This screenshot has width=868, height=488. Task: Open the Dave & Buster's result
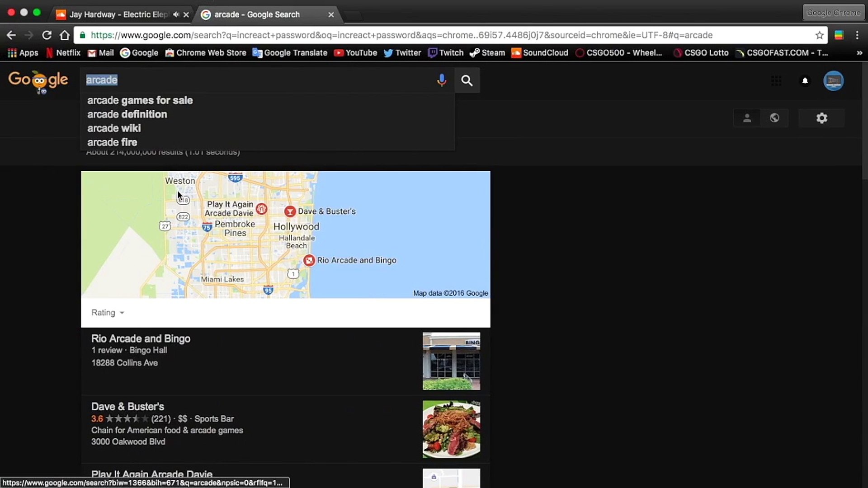coord(127,406)
